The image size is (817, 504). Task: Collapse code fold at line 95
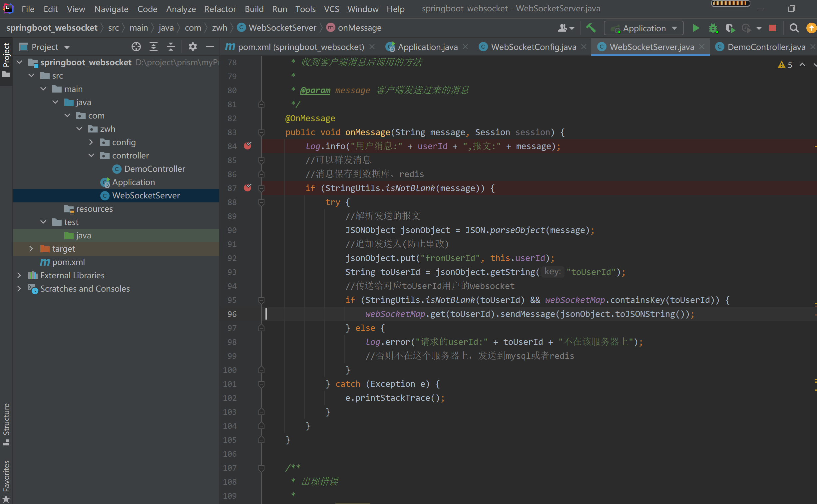[261, 300]
